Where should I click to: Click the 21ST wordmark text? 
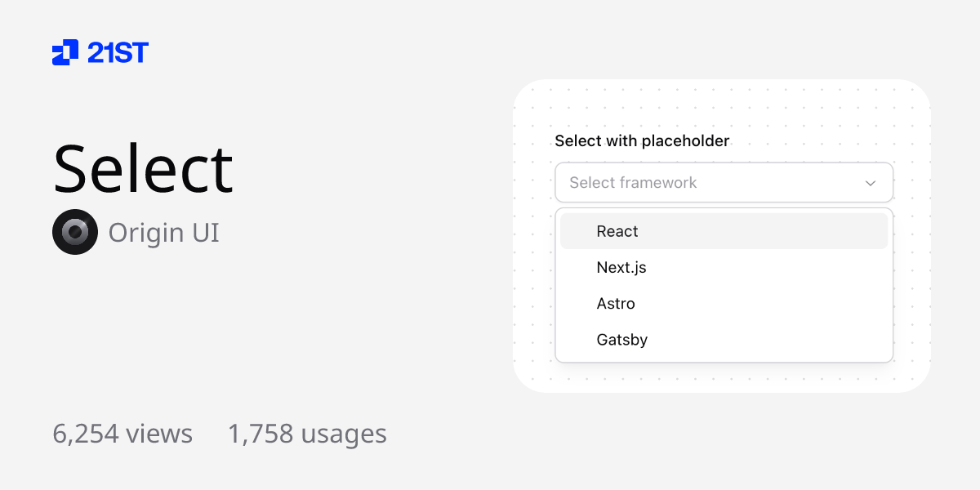click(118, 53)
